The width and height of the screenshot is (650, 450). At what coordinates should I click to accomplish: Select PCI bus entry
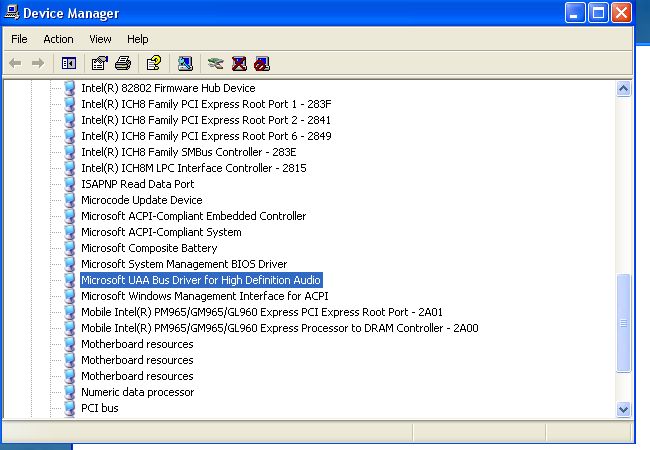[99, 408]
